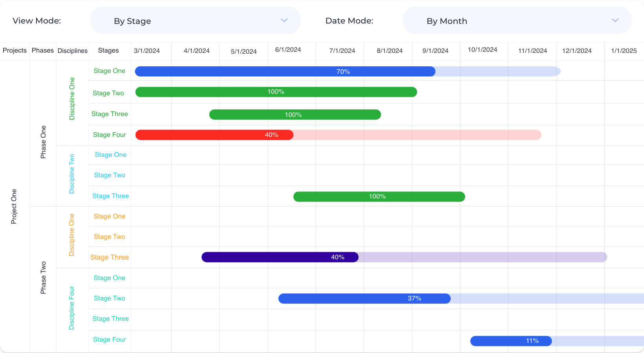Click the 70% blue progress bar
This screenshot has width=644, height=353.
tap(285, 71)
